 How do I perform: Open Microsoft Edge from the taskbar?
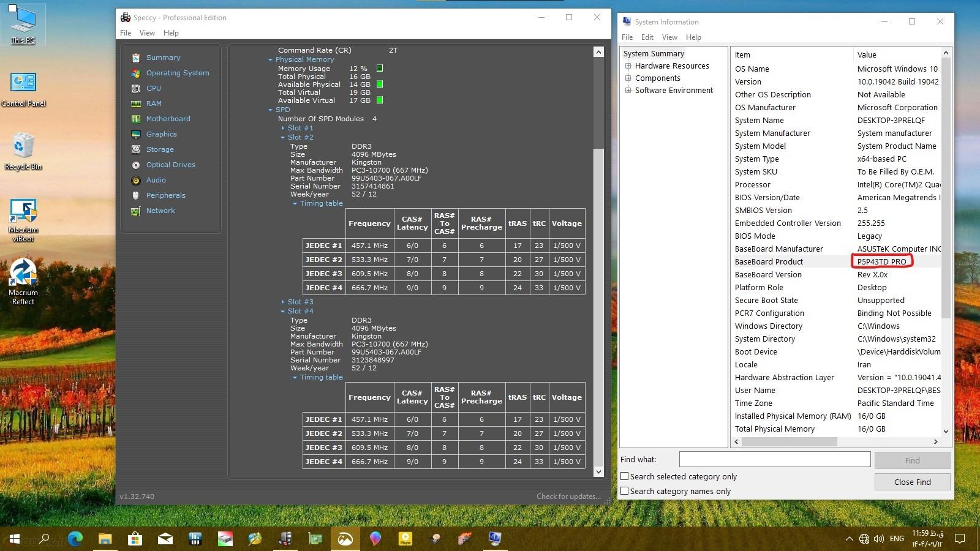tap(75, 539)
